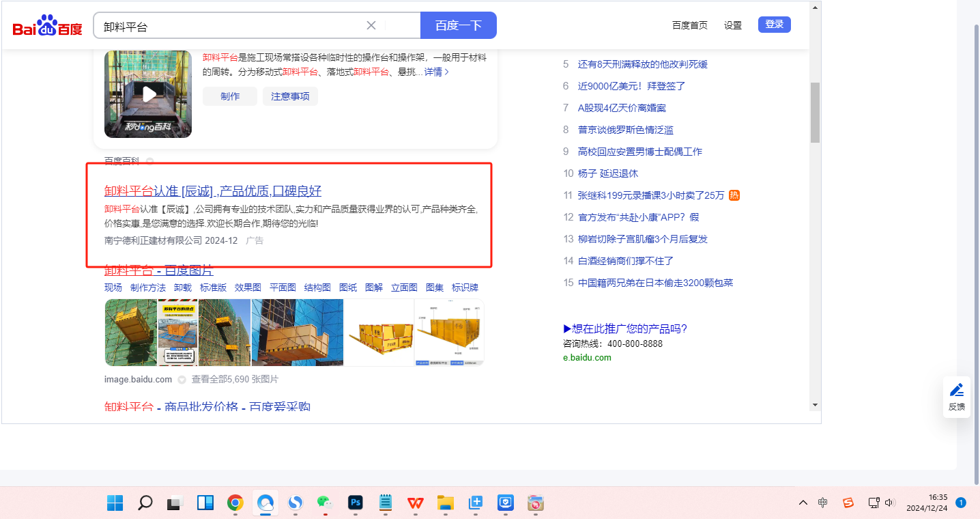Open the 设置 settings link
Image resolution: width=980 pixels, height=519 pixels.
(x=733, y=25)
